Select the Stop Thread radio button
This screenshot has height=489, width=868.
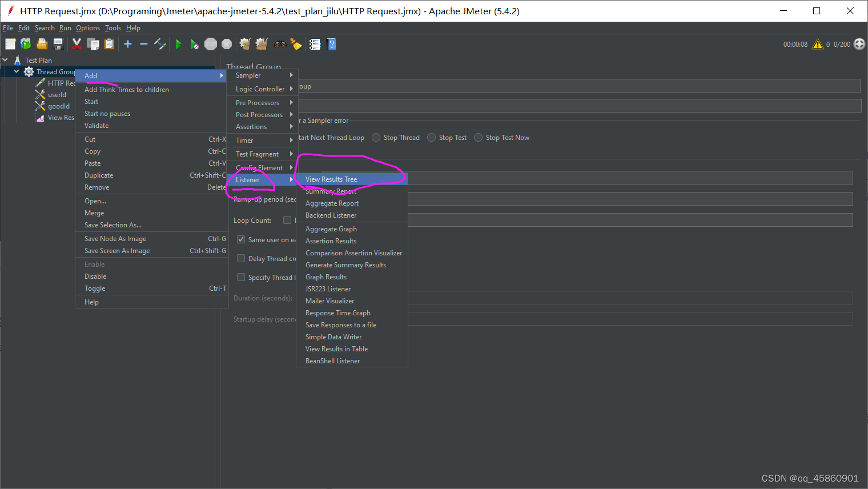376,138
